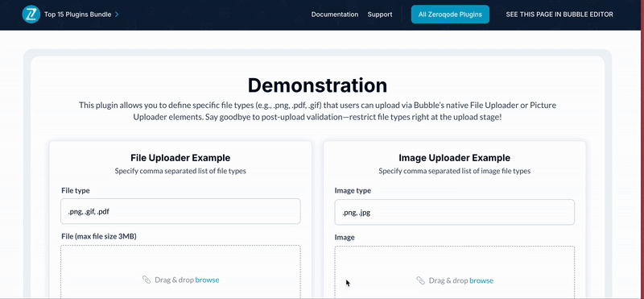This screenshot has height=299, width=644.
Task: Click browse in the Image uploader
Action: (x=481, y=280)
